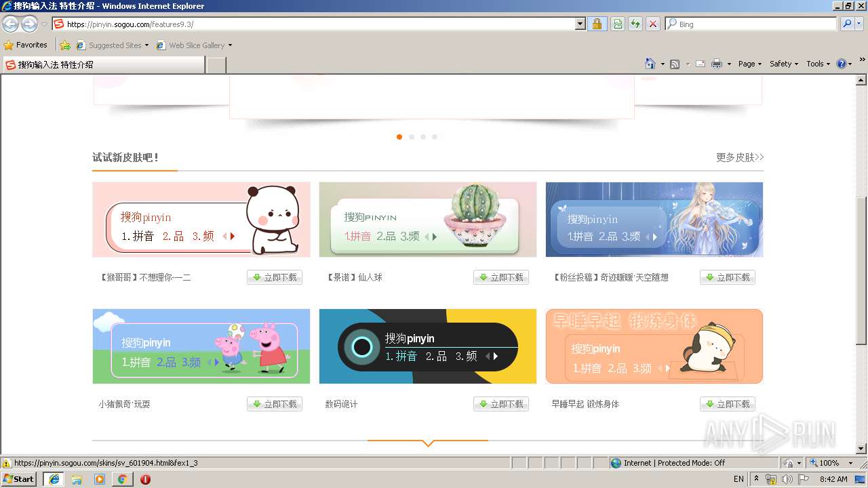
Task: Open the Favorites star button
Action: (x=26, y=45)
